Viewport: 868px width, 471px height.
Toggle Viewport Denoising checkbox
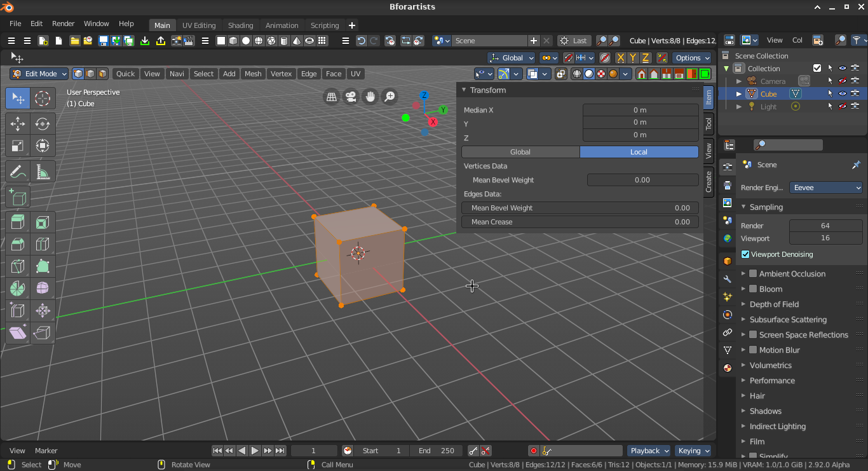[x=745, y=254]
